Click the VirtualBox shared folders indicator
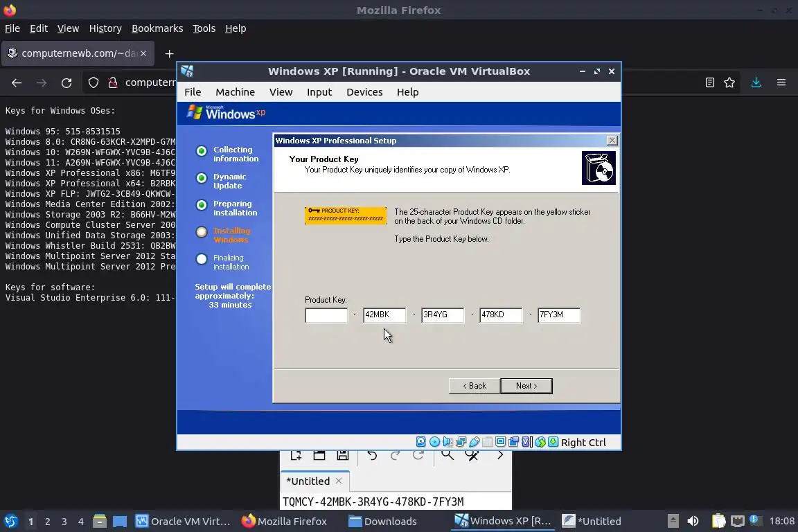 487,442
